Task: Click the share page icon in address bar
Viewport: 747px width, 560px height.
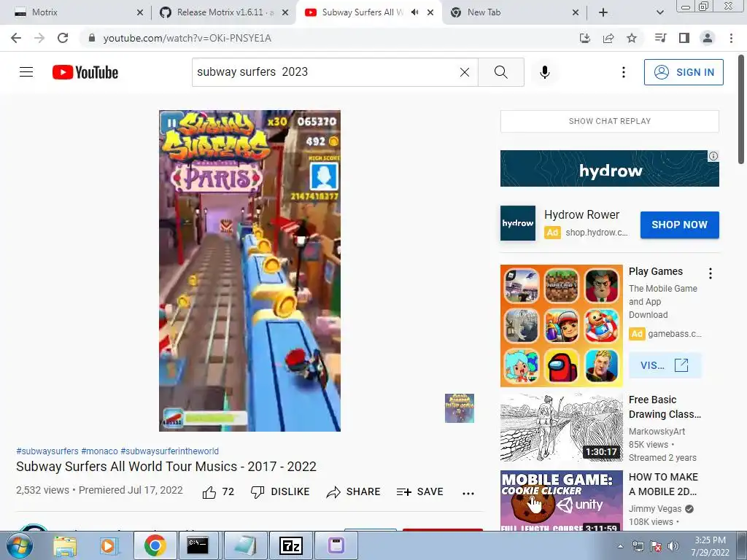Action: pyautogui.click(x=608, y=38)
